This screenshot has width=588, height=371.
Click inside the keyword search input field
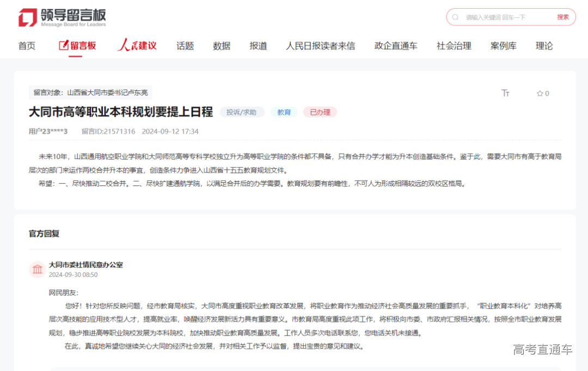click(495, 17)
